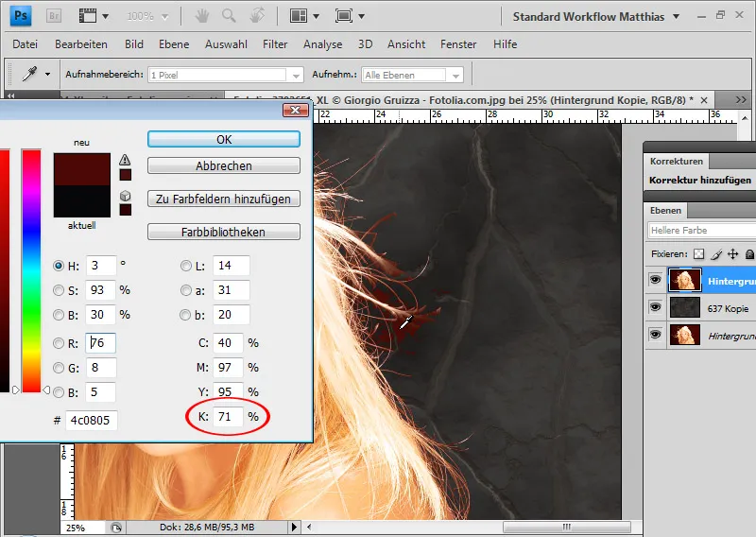Click the hex color field 4c0805

click(91, 420)
